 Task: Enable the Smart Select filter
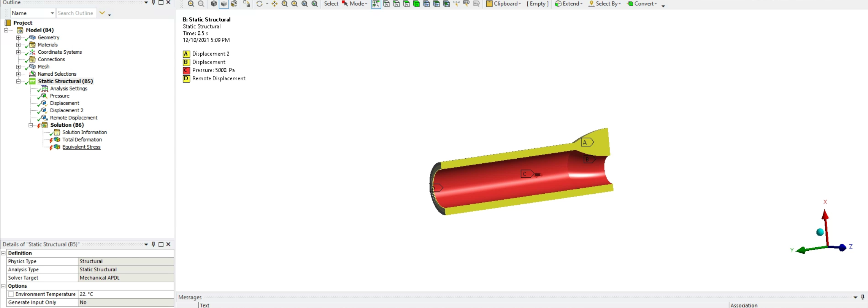click(376, 4)
